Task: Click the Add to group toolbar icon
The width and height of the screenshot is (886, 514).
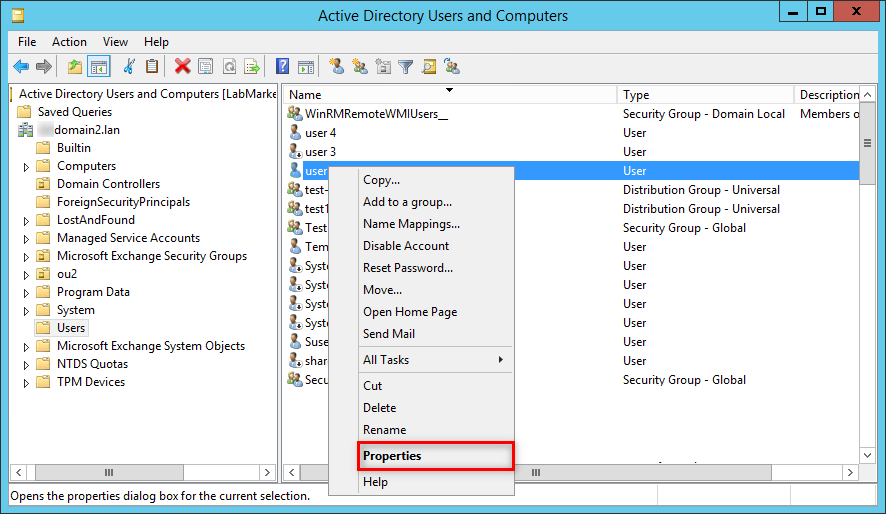Action: click(x=452, y=67)
